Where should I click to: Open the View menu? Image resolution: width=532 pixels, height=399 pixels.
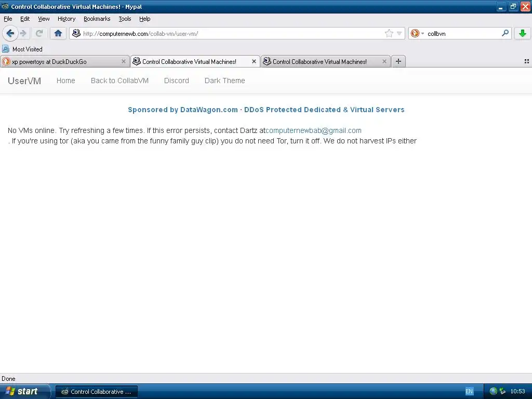(x=44, y=19)
